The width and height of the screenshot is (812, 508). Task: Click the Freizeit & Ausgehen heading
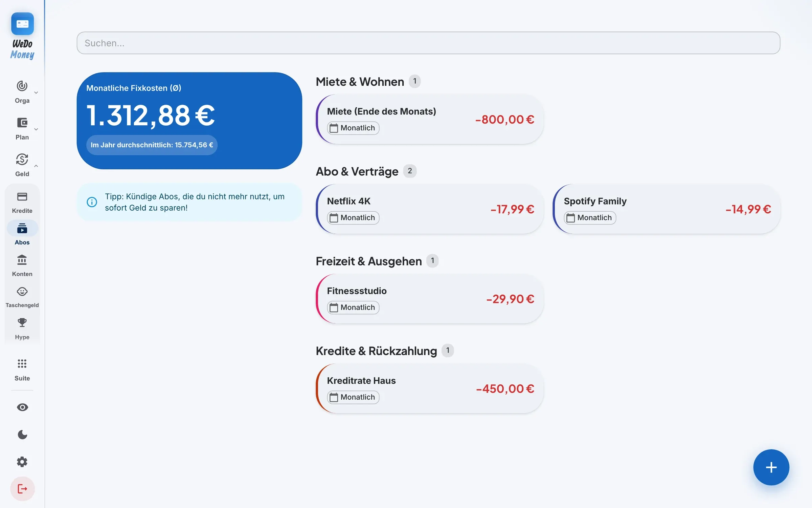[x=369, y=261]
